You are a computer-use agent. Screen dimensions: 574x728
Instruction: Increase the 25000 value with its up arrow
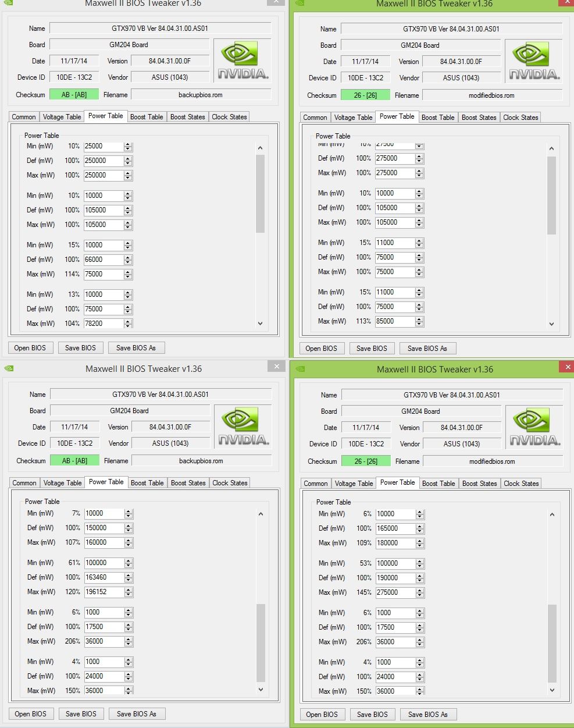[x=128, y=144]
